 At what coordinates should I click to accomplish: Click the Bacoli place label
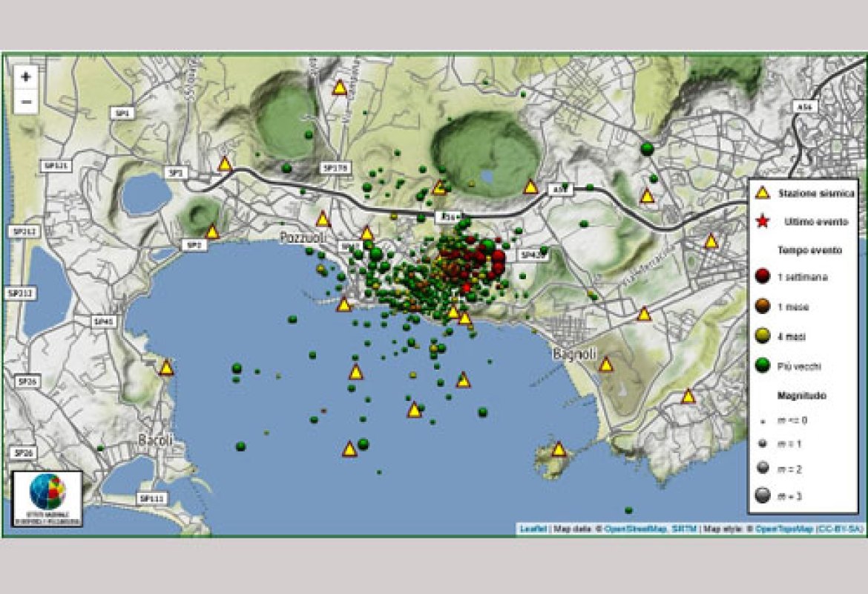tap(155, 440)
